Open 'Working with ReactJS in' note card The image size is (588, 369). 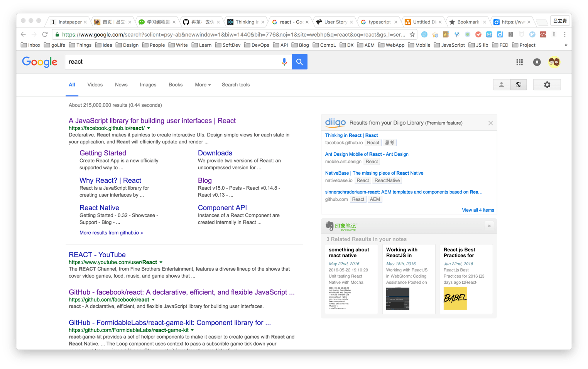(x=409, y=279)
